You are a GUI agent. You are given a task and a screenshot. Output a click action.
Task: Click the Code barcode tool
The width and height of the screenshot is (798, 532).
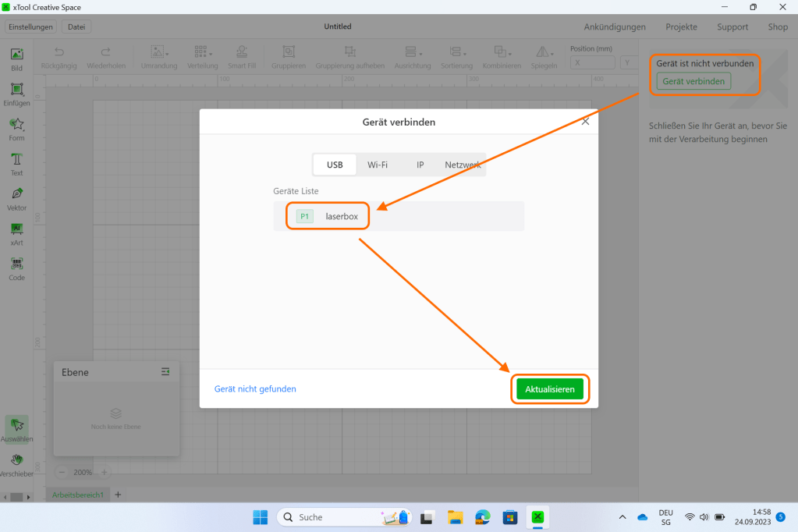16,268
